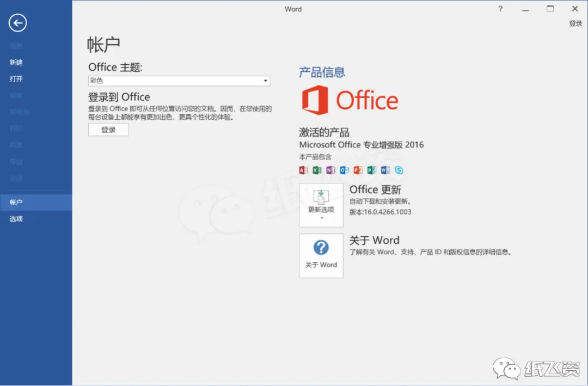
Task: Click the 'Office 主题:' label
Action: coord(115,67)
